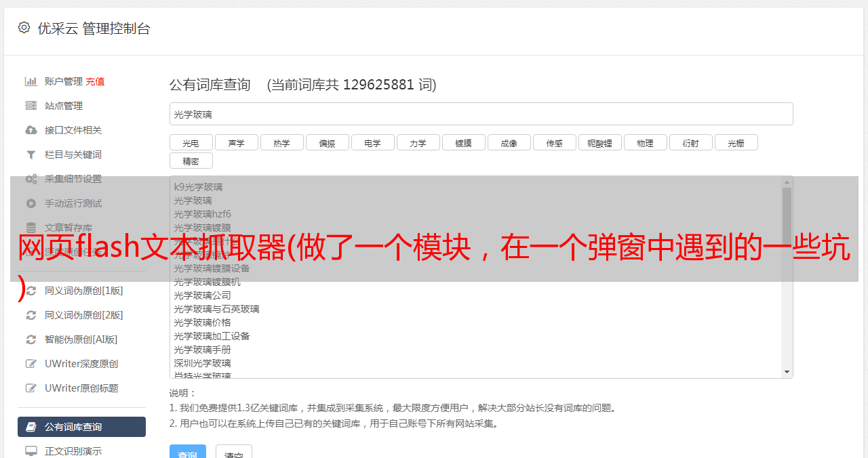Click the filter icon for 栏目与关键词
The image size is (868, 458).
coord(31,154)
